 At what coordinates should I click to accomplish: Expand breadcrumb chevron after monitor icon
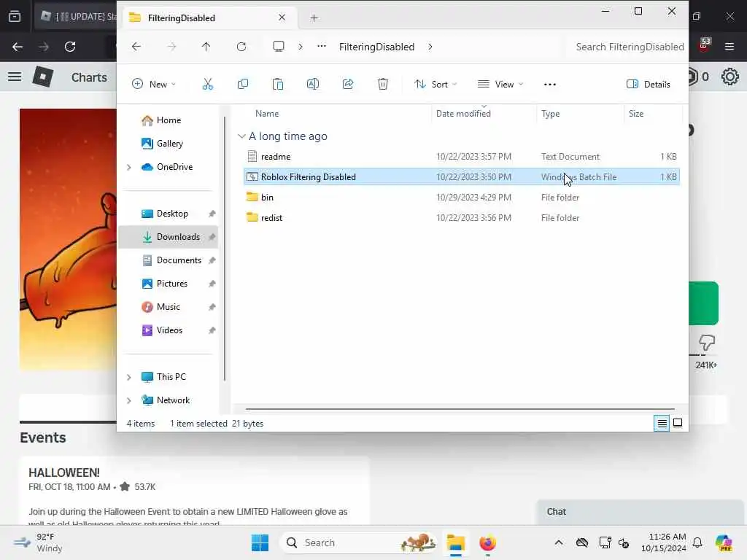[300, 47]
